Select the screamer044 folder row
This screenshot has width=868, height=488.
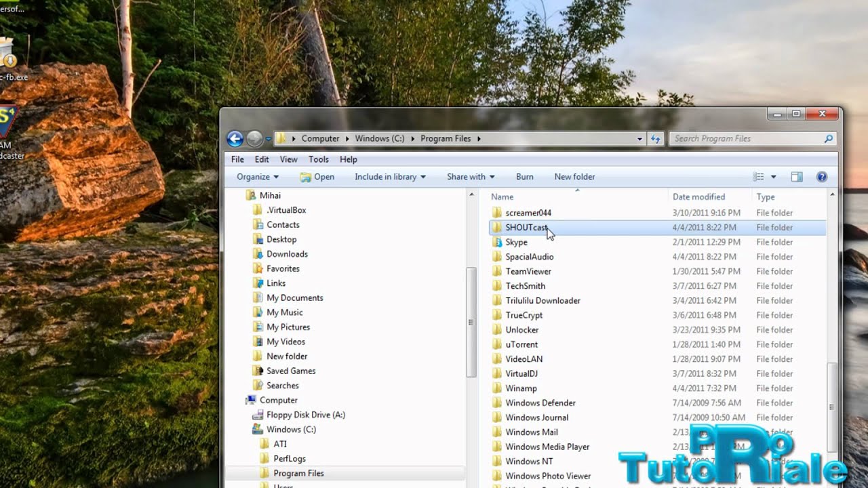tap(657, 213)
